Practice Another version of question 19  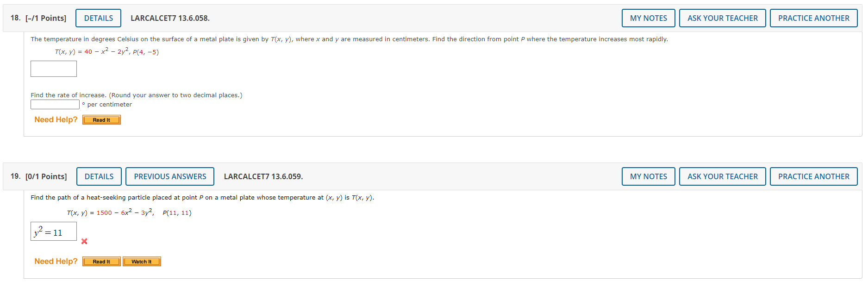[814, 176]
